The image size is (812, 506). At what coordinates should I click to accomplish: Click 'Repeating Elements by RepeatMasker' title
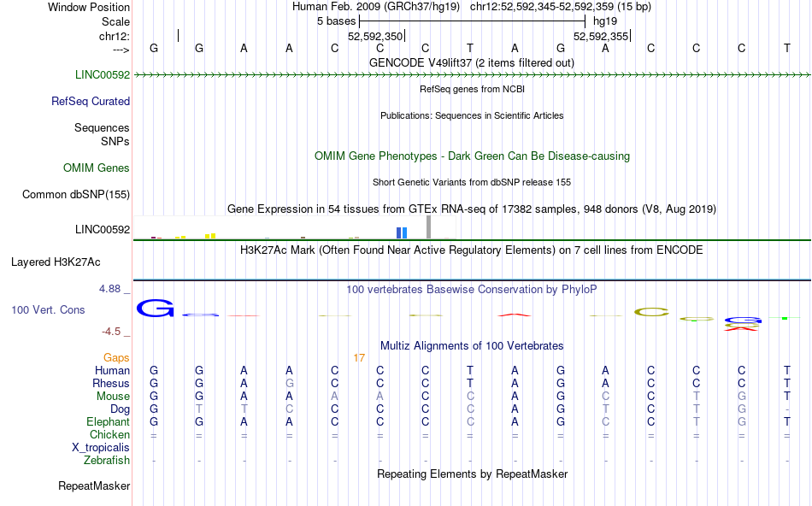coord(473,474)
